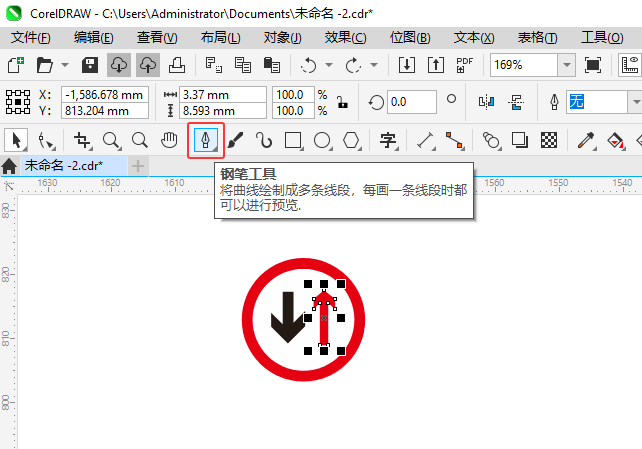Select the LiveSketch curve tool
Image resolution: width=642 pixels, height=449 pixels.
coord(264,141)
